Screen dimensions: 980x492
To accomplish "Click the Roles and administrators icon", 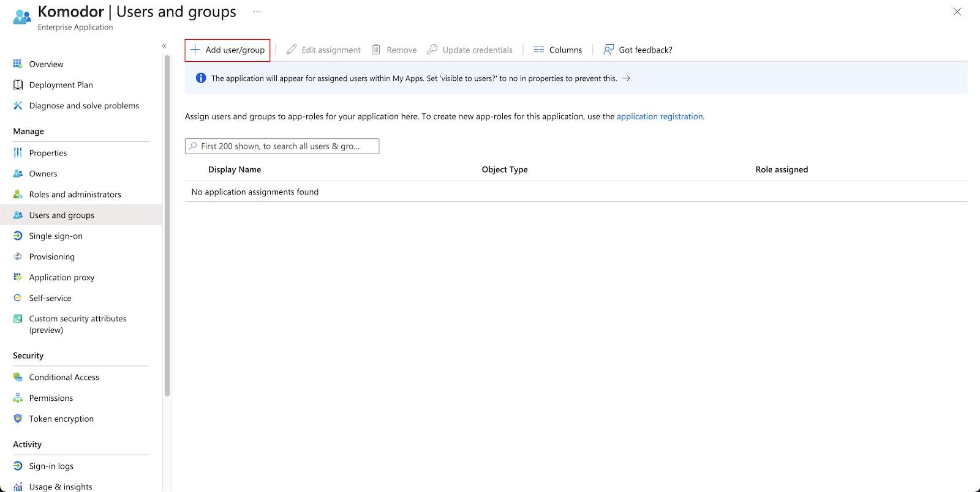I will [x=18, y=194].
